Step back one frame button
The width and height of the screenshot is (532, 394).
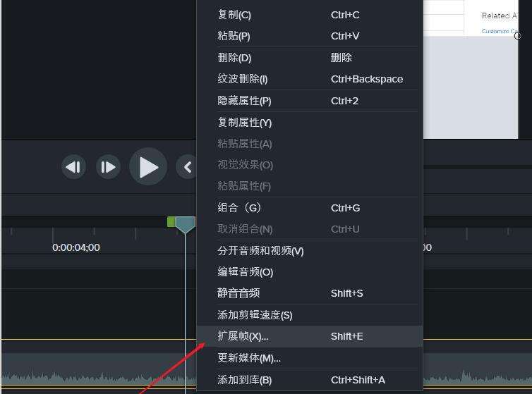click(x=73, y=167)
